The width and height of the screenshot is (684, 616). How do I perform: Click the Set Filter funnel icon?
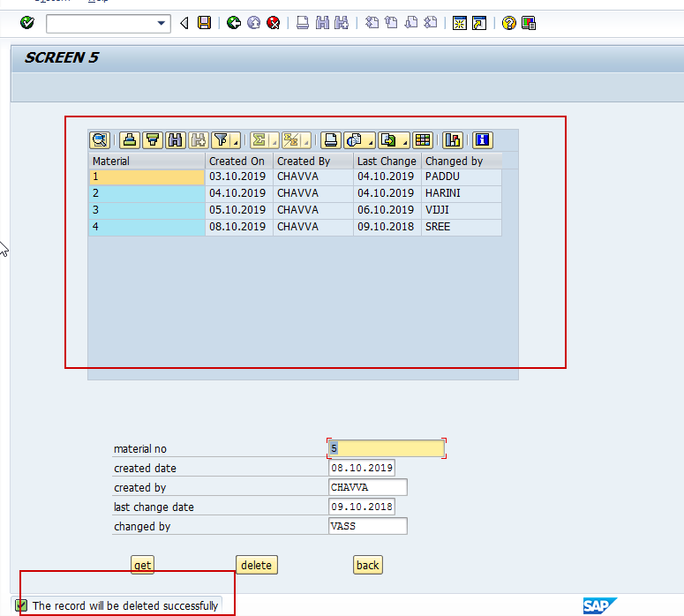(222, 140)
